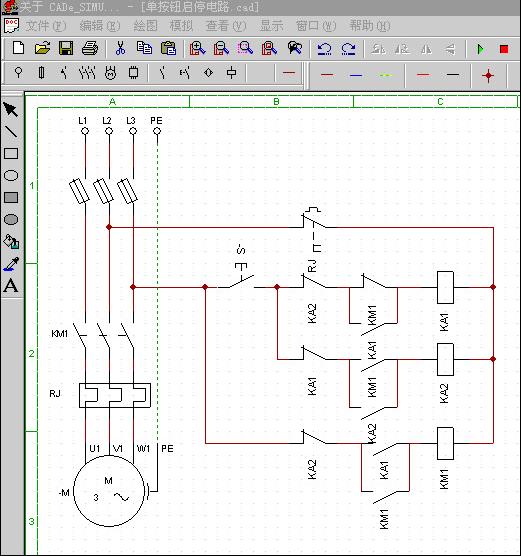The width and height of the screenshot is (521, 556).
Task: Open the 帮助(H) menu
Action: [x=370, y=26]
